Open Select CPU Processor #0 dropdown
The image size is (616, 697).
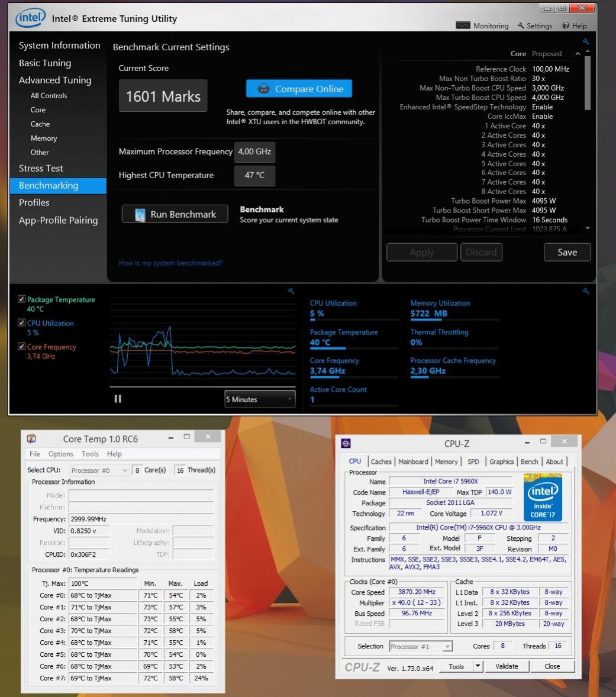point(100,470)
